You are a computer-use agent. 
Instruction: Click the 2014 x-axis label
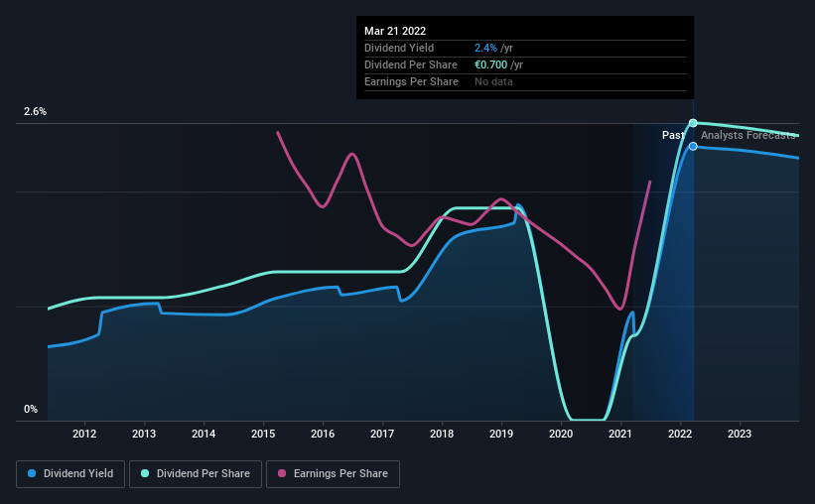[x=204, y=434]
